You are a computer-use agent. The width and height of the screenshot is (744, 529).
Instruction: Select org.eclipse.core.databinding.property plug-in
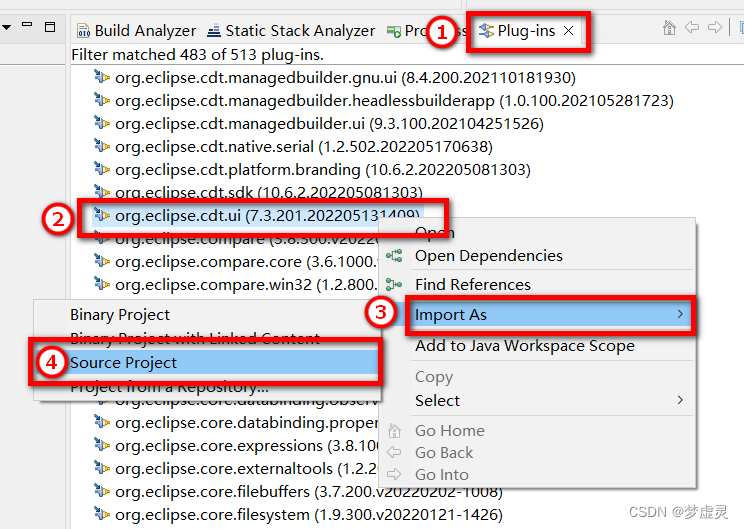(x=235, y=423)
